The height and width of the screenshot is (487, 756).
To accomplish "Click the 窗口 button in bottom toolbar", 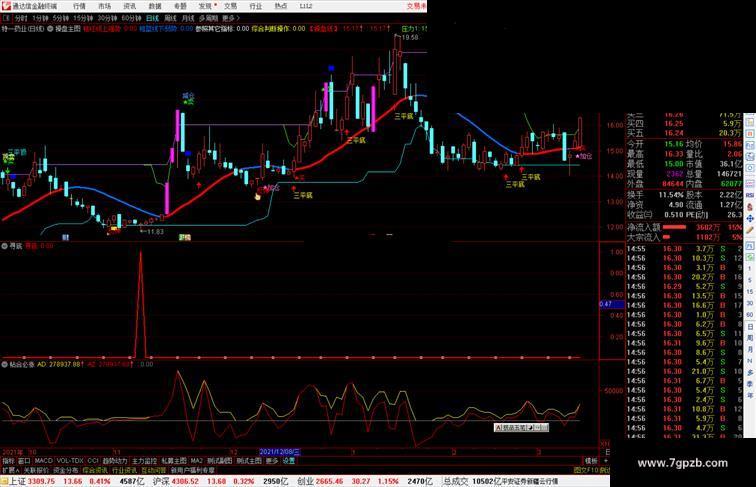I will tap(24, 461).
